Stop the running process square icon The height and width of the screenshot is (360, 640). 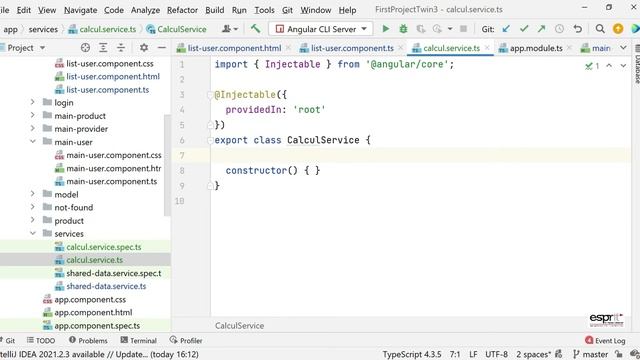click(x=463, y=29)
